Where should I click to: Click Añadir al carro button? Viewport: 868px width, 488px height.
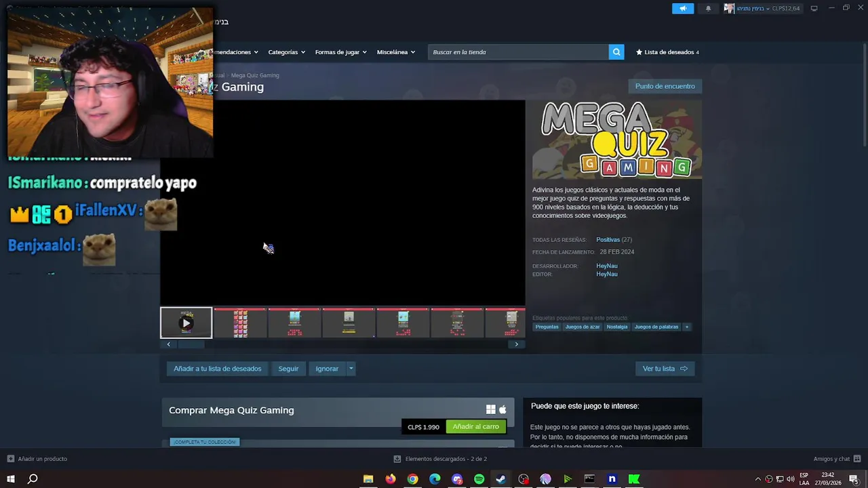click(x=475, y=427)
